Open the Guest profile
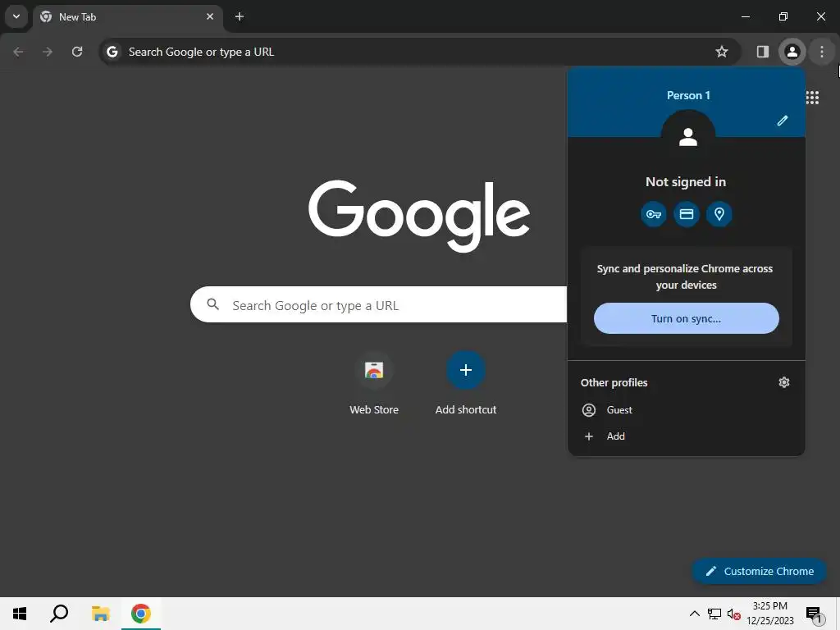The height and width of the screenshot is (630, 840). 687,410
